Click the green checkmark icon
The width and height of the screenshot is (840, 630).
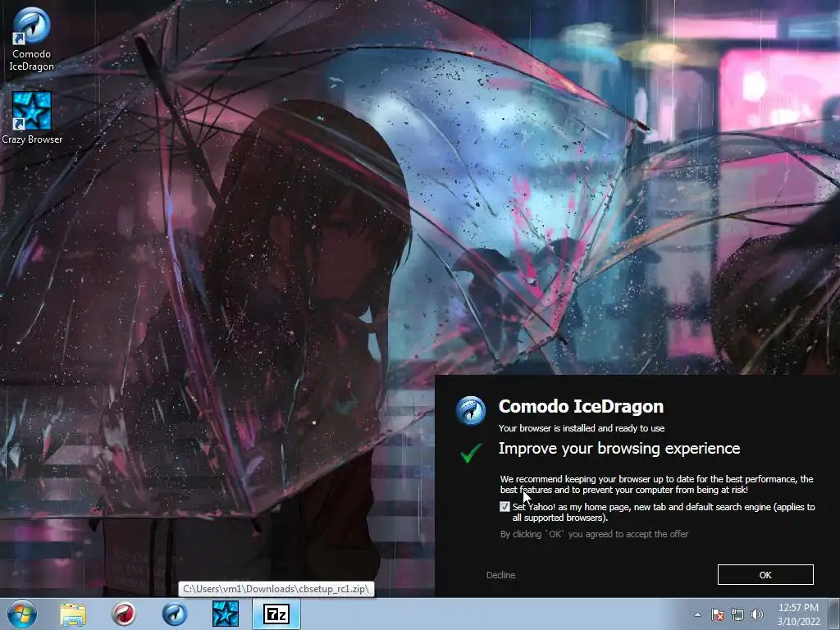[471, 453]
